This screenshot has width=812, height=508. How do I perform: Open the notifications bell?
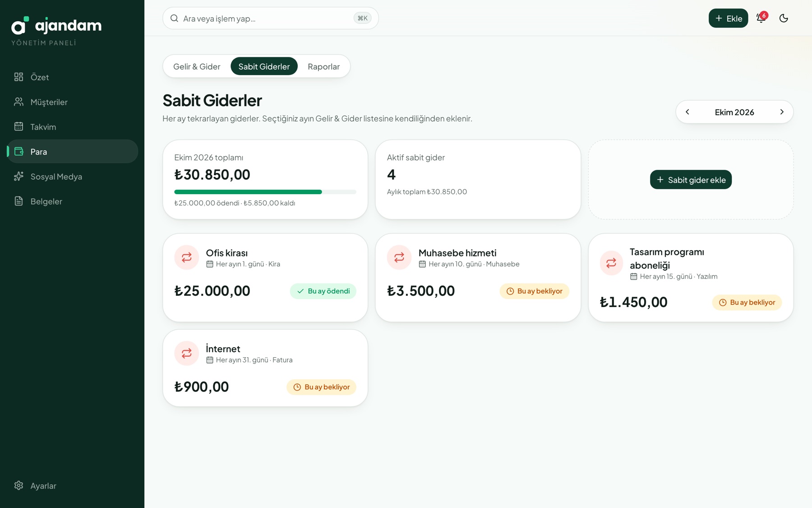[761, 18]
